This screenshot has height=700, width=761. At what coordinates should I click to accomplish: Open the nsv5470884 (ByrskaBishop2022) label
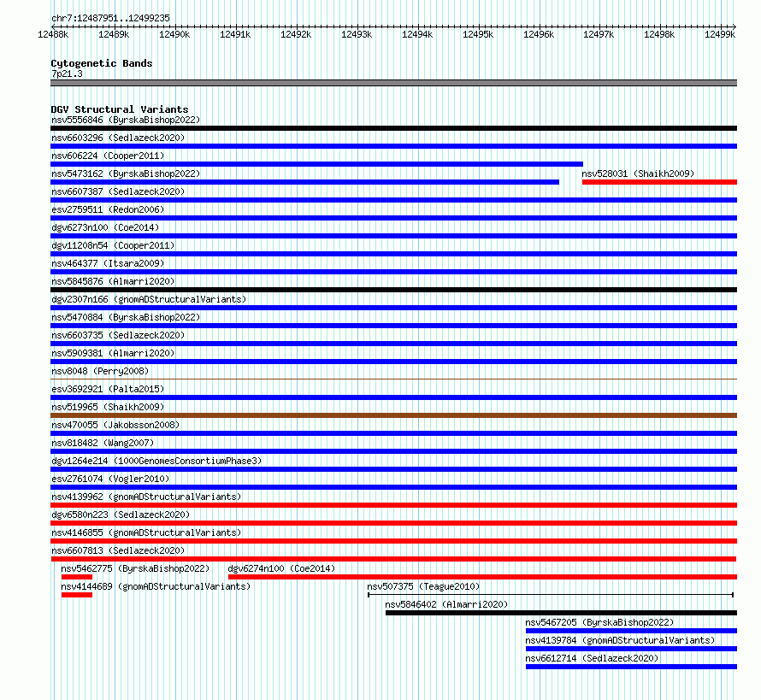click(x=126, y=317)
